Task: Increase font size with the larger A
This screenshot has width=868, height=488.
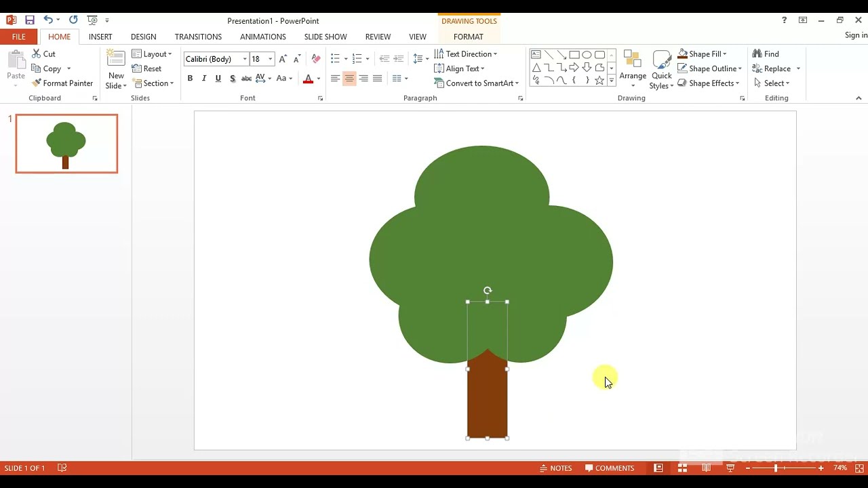Action: pyautogui.click(x=283, y=59)
